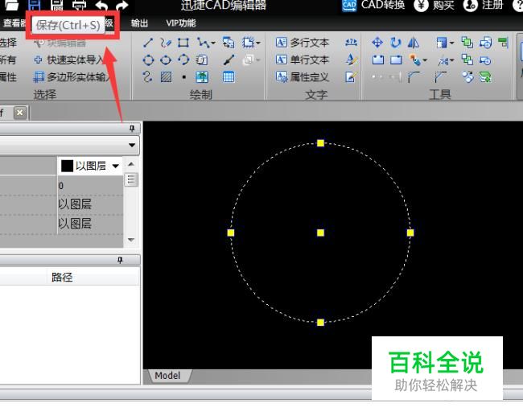Image resolution: width=523 pixels, height=420 pixels.
Task: Click the Multiline Text (多行文本) tool
Action: 303,43
